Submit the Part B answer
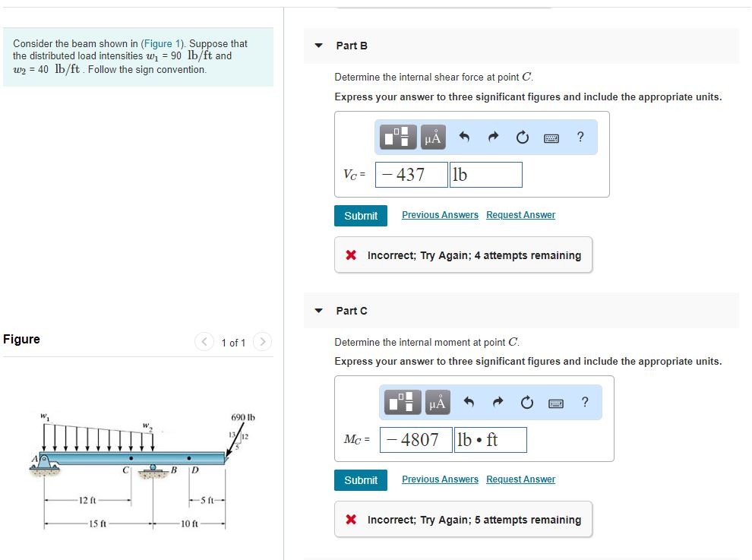 coord(360,216)
